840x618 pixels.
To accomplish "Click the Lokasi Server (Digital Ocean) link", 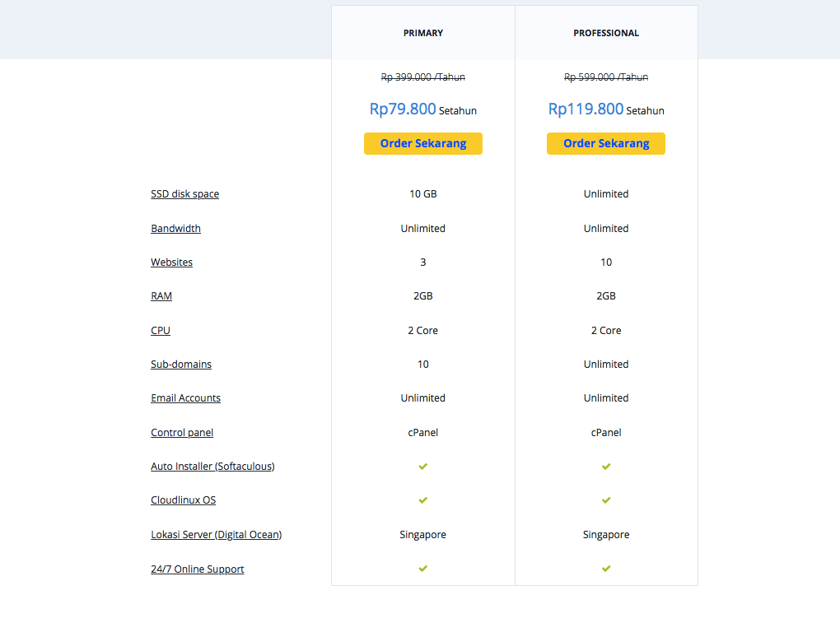I will pyautogui.click(x=216, y=535).
